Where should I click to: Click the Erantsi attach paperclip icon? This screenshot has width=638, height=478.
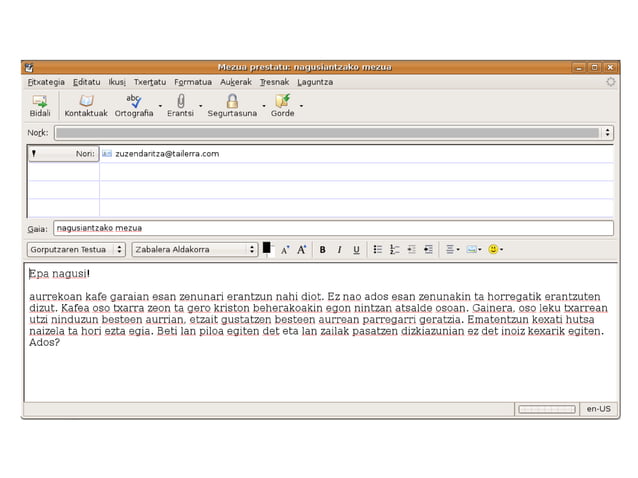click(x=180, y=105)
